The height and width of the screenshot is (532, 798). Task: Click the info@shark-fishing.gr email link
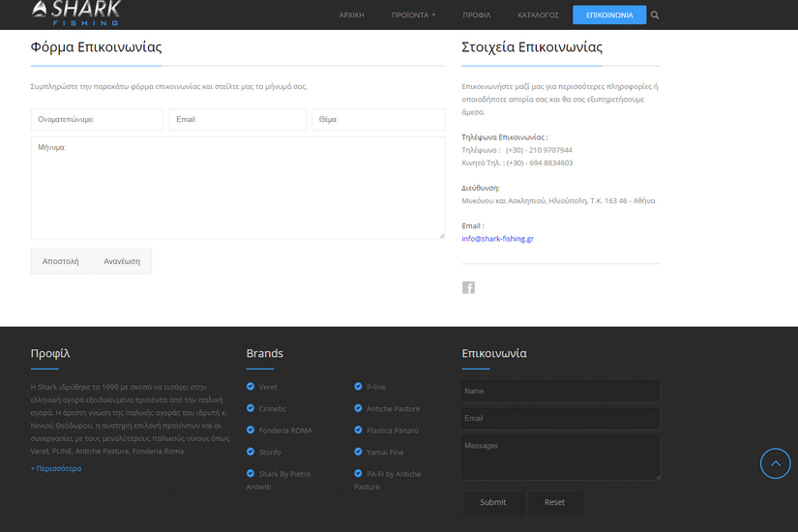(x=497, y=238)
